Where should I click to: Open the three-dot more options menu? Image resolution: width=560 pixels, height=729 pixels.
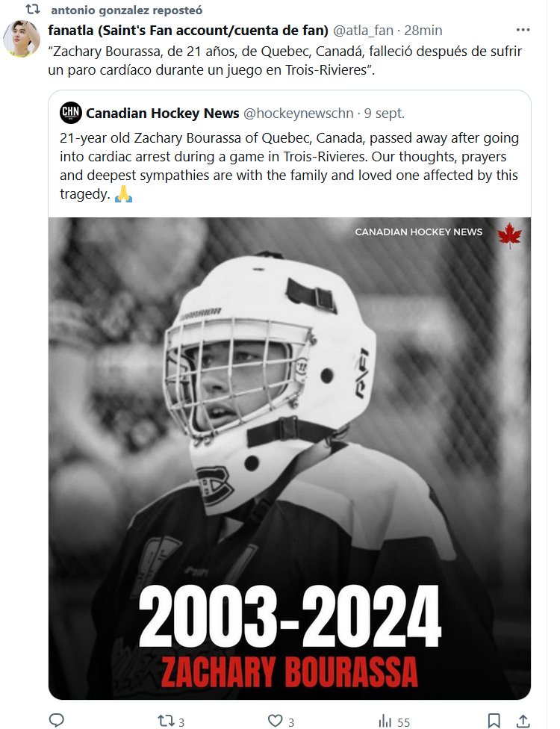click(523, 29)
